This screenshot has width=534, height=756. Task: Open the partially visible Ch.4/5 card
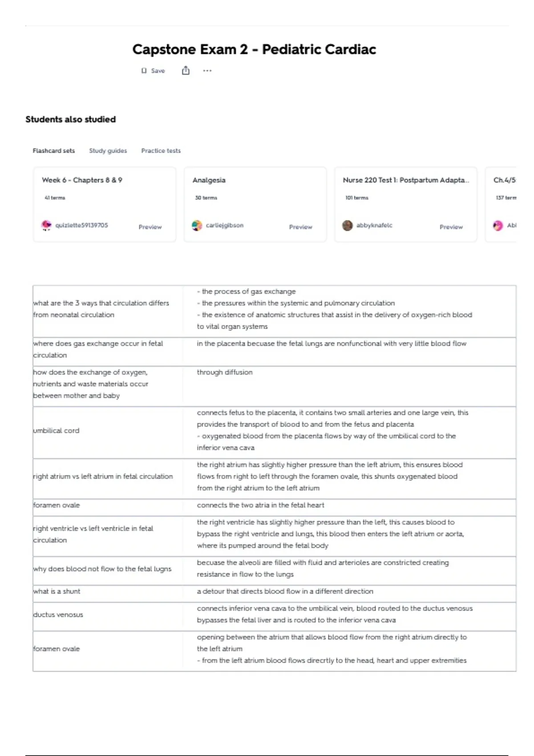(x=501, y=205)
